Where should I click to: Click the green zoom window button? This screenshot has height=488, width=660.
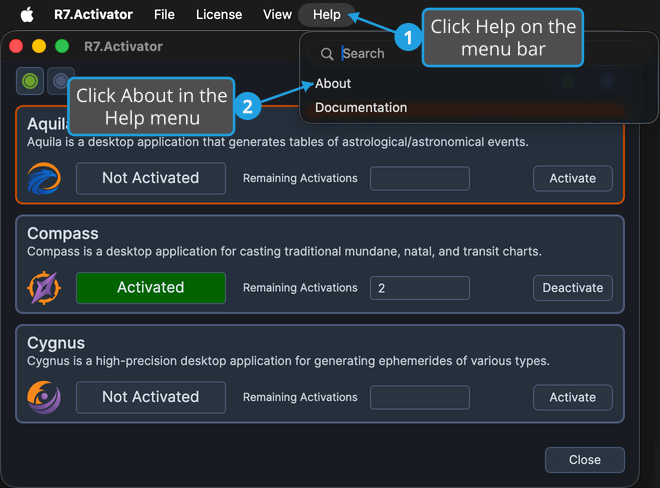[x=62, y=46]
